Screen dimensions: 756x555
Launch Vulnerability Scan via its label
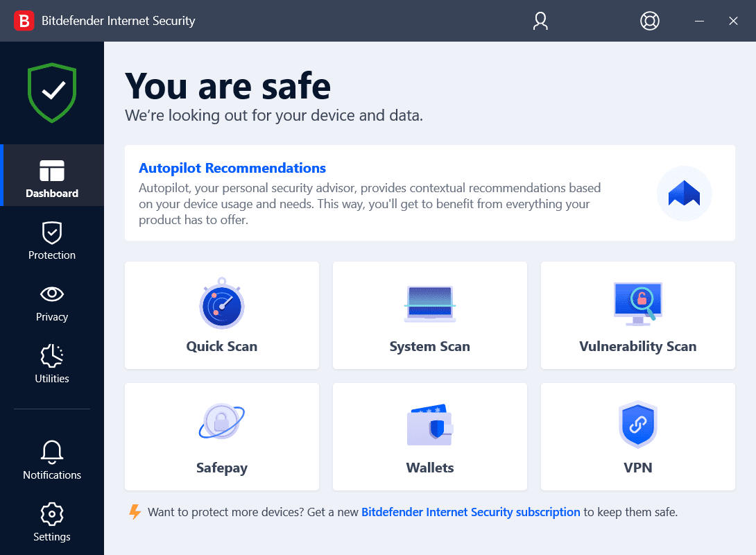point(638,346)
